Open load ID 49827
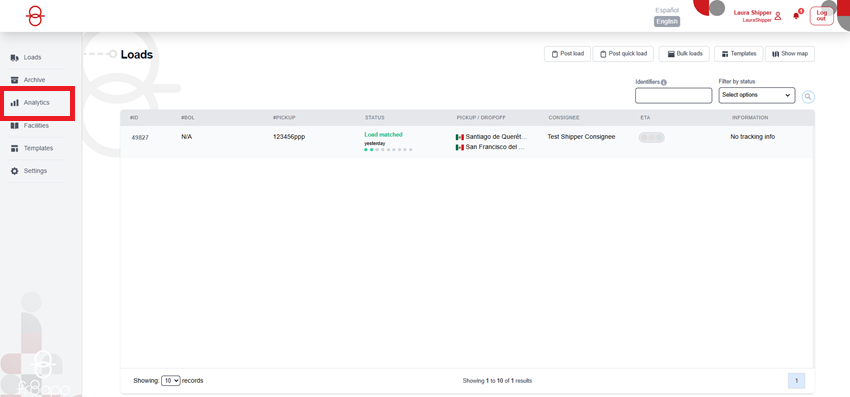This screenshot has width=850, height=397. (x=140, y=138)
